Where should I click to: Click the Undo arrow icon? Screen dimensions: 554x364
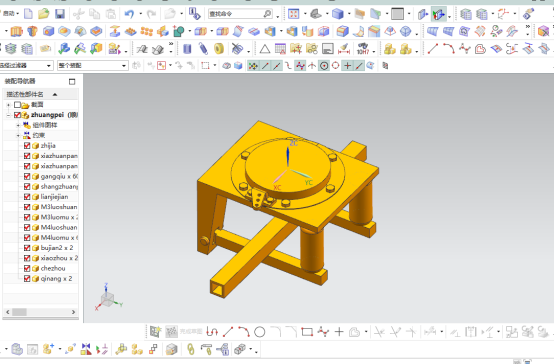(129, 14)
